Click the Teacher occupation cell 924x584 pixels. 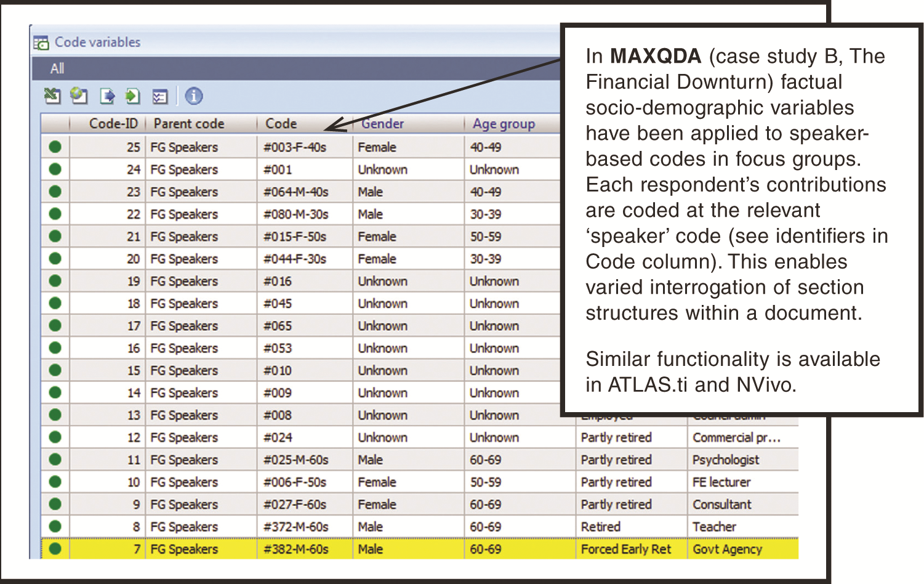[743, 526]
